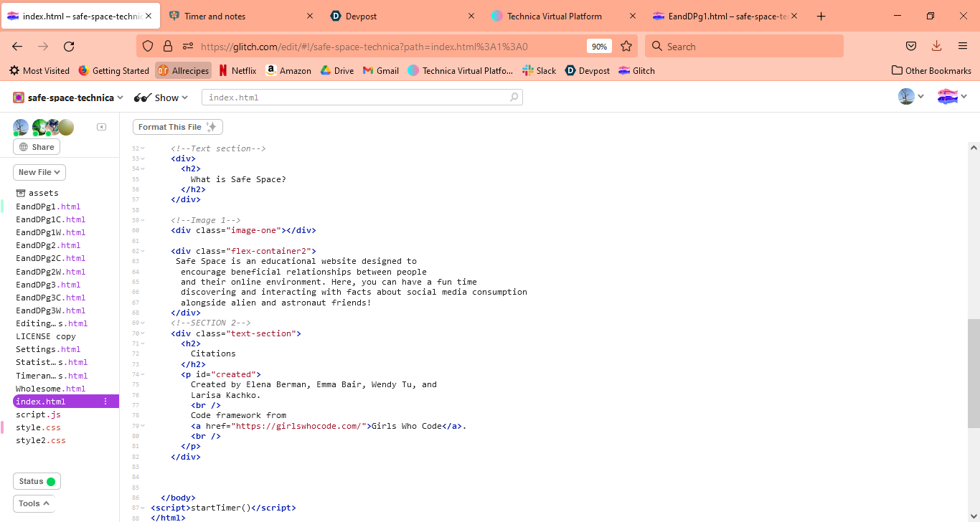Click the Share button
The height and width of the screenshot is (522, 980).
(x=37, y=147)
